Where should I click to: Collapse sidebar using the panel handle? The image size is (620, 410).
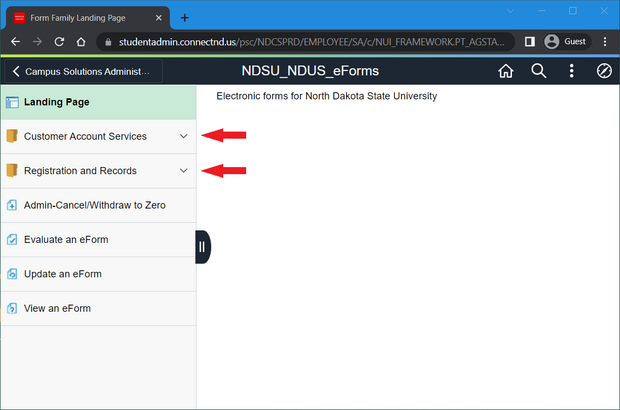[202, 246]
